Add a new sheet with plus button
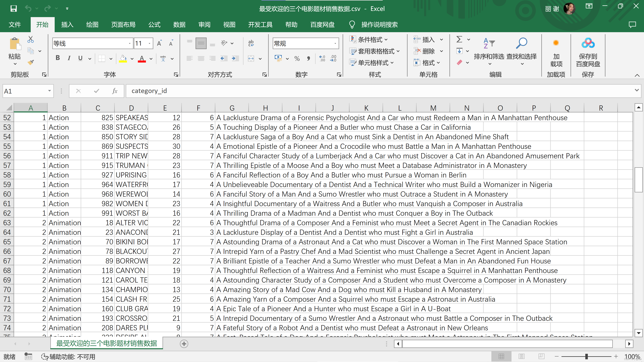The image size is (644, 362). coord(184,344)
